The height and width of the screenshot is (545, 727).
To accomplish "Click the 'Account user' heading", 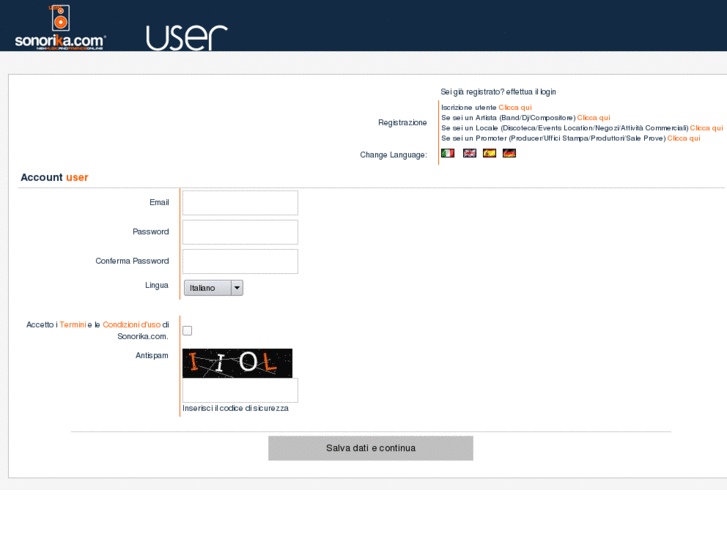I will pos(54,177).
